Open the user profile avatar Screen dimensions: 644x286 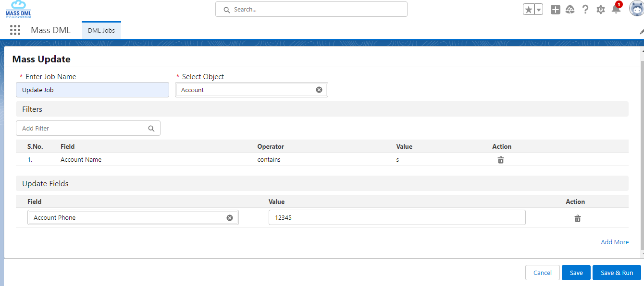[636, 9]
